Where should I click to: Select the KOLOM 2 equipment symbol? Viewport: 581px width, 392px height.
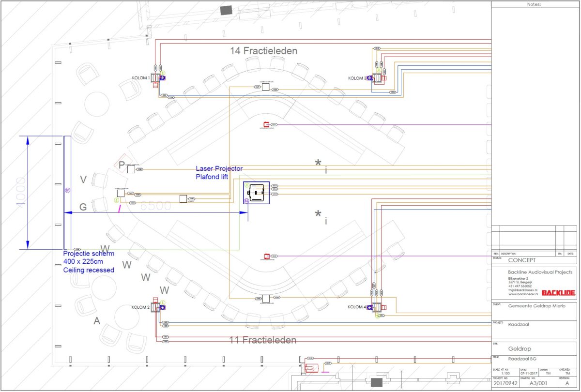(x=158, y=307)
